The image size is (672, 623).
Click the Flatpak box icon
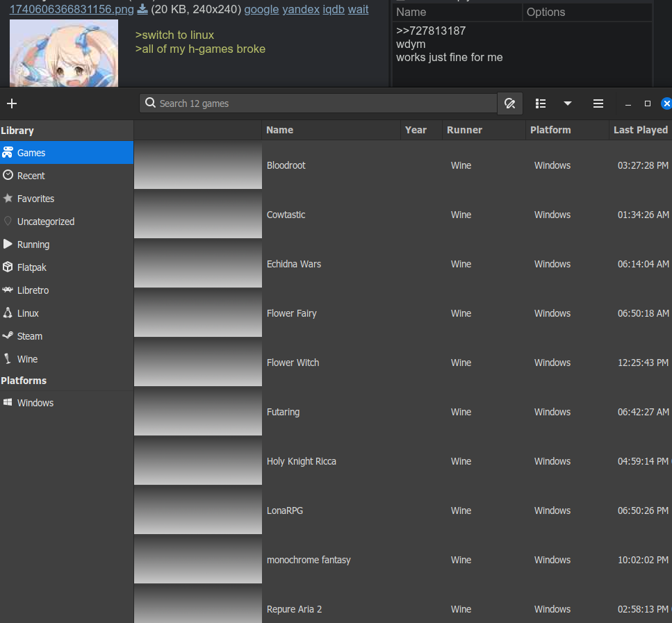pyautogui.click(x=8, y=267)
